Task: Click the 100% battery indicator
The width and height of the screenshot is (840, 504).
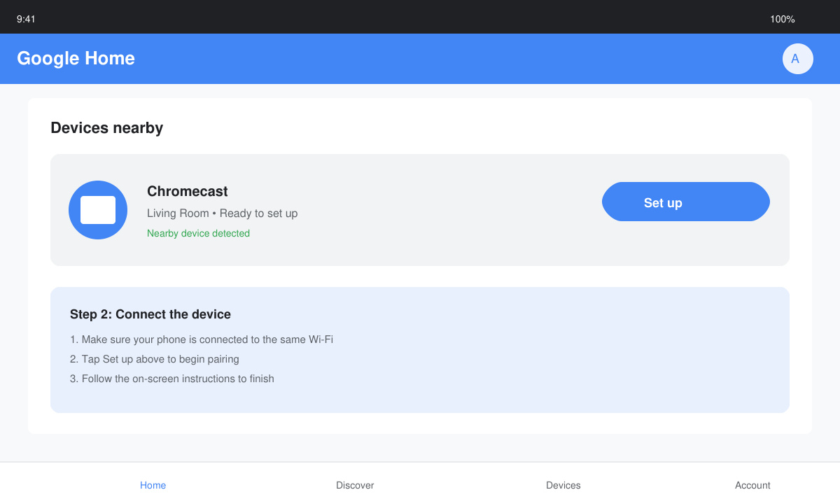Action: point(783,19)
